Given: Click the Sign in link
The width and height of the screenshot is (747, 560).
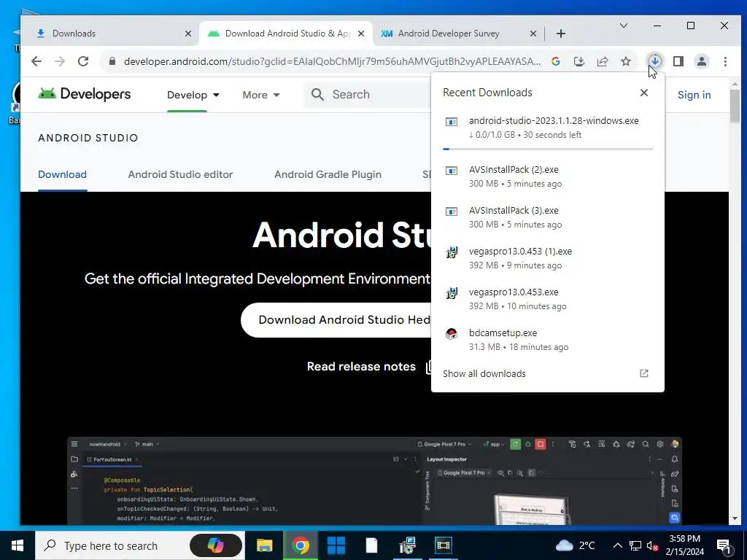Looking at the screenshot, I should tap(694, 95).
